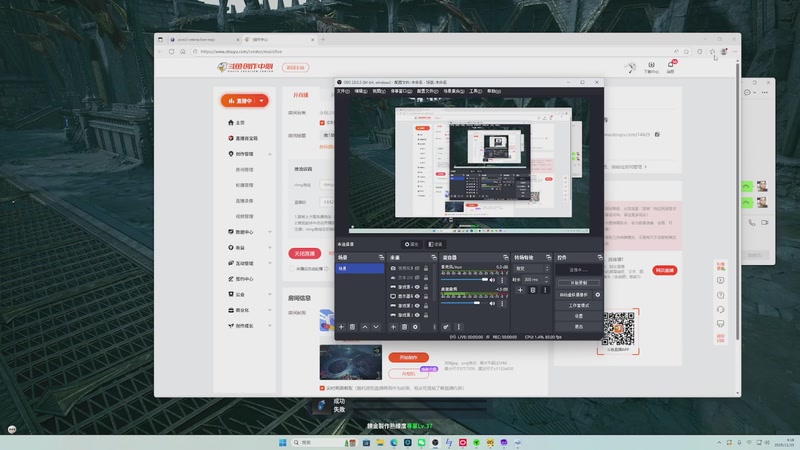Open microphone channel three-dot options in mixer

502,280
